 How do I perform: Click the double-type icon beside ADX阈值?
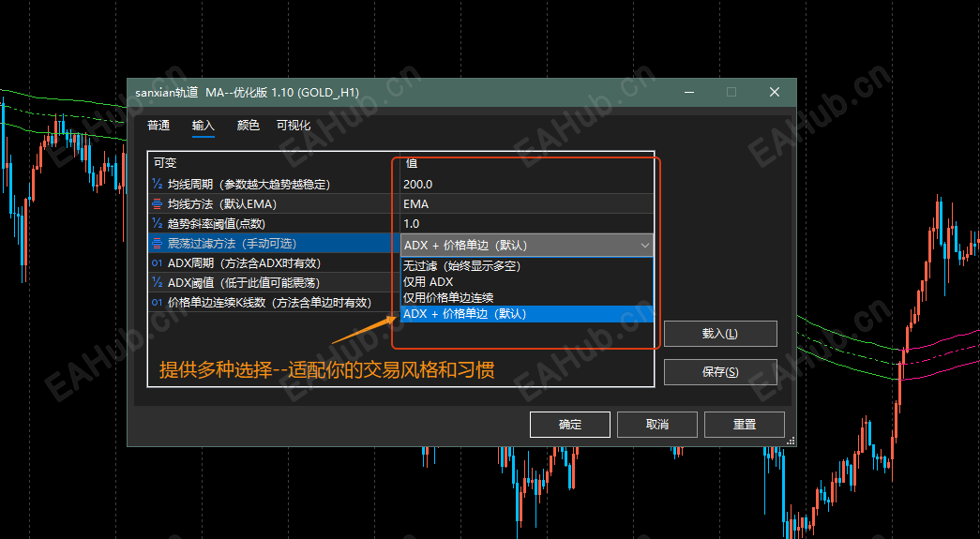(x=157, y=283)
